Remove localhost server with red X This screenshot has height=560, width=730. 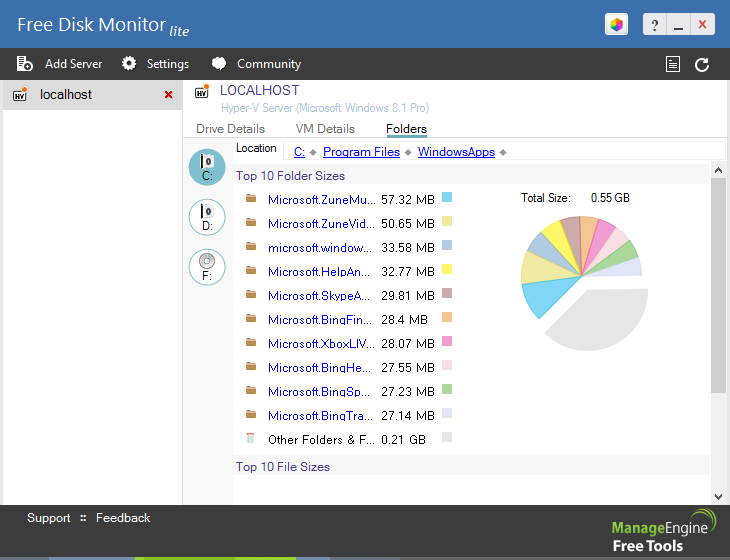coord(169,95)
